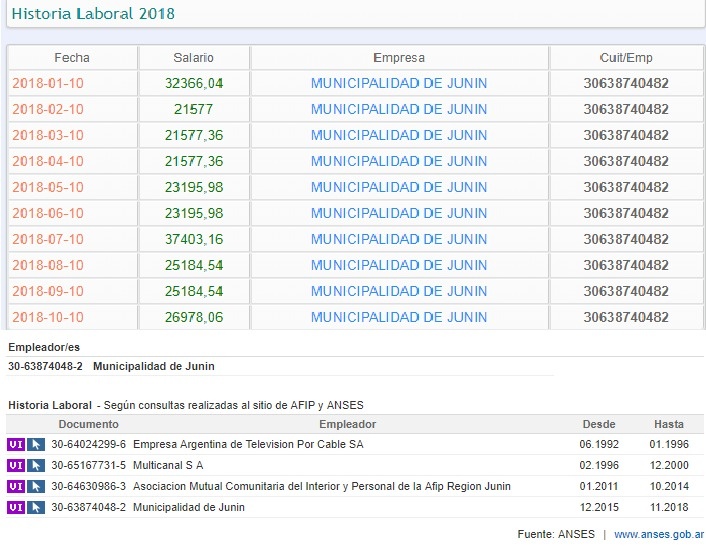Open MUNICIPALIDAD DE JUNIN link for 2018-04-10
Viewport: 706px width, 550px height.
click(x=399, y=161)
